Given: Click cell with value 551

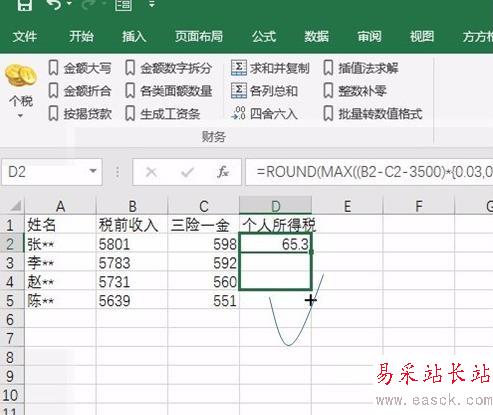Looking at the screenshot, I should click(x=204, y=301).
